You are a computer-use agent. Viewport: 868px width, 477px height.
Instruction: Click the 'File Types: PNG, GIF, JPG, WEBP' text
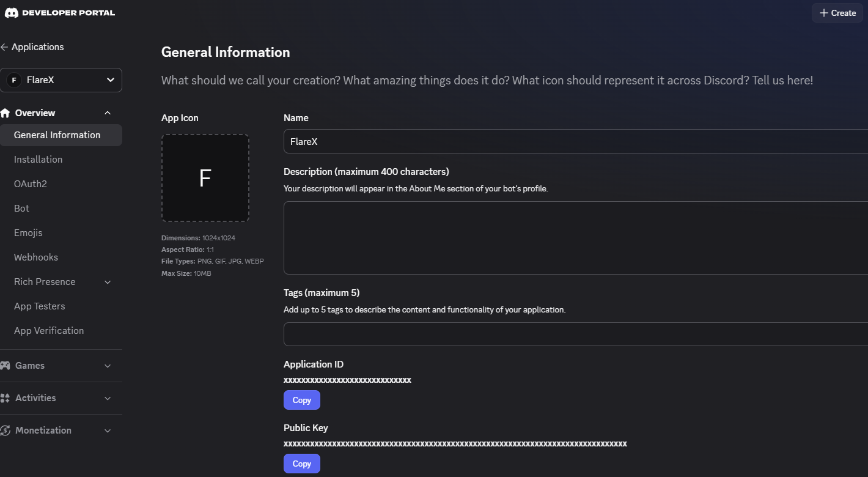[x=213, y=261]
